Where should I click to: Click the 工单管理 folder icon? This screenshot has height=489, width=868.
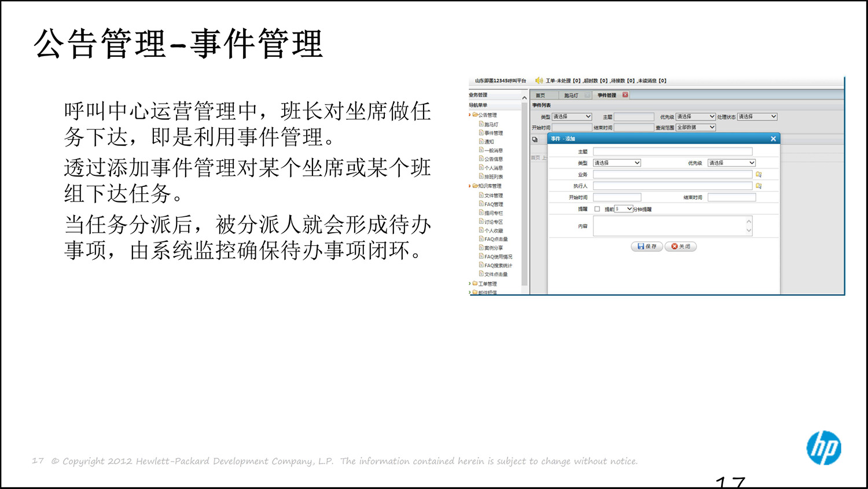point(475,283)
